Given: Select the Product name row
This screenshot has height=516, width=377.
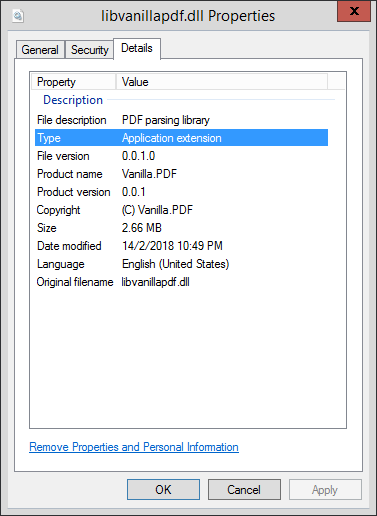Looking at the screenshot, I should (181, 174).
